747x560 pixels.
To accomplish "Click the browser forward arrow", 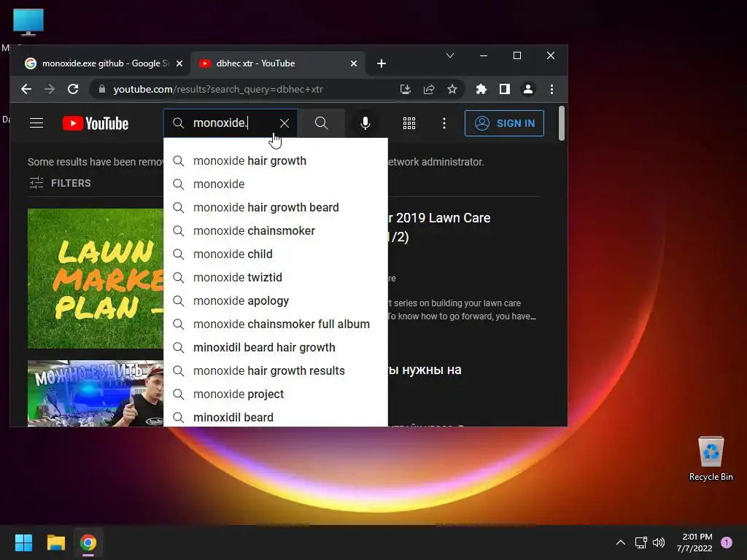I will [x=50, y=89].
